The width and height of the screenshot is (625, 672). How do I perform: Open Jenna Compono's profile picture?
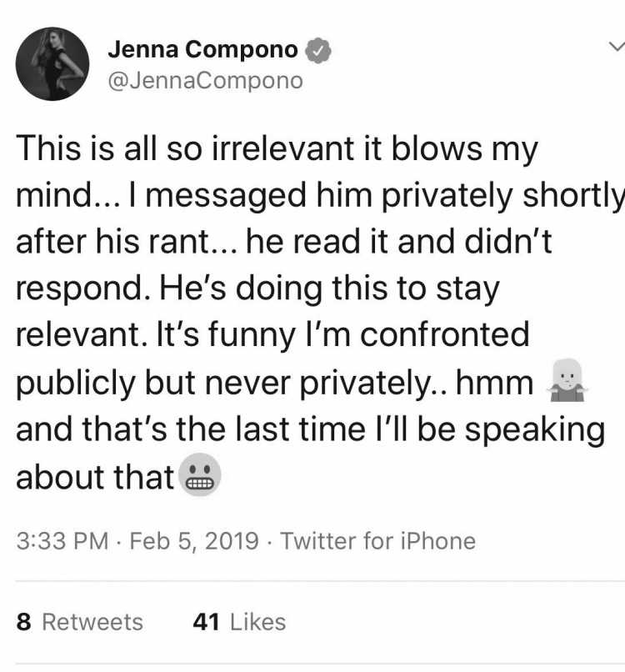(x=52, y=64)
